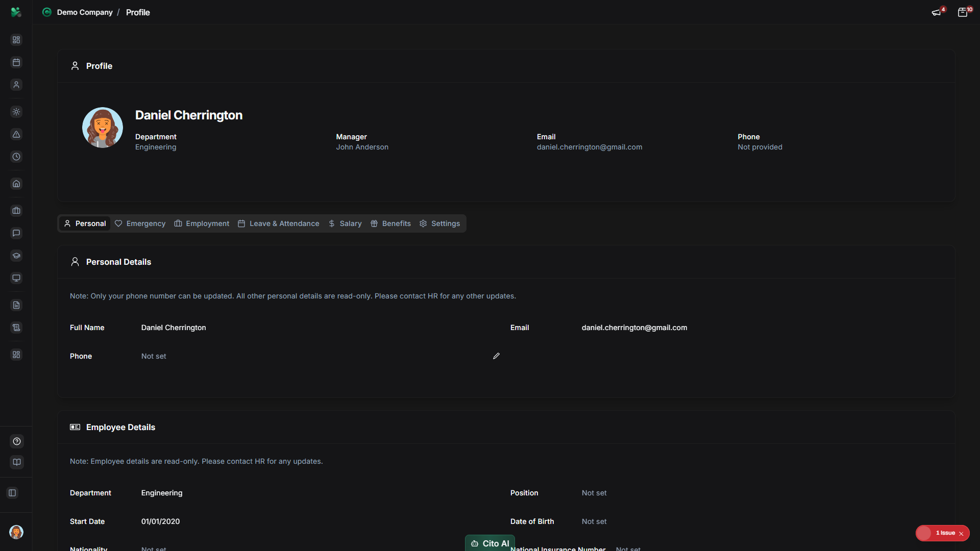980x551 pixels.
Task: Open the announcements megaphone with 4 notifications
Action: [937, 12]
